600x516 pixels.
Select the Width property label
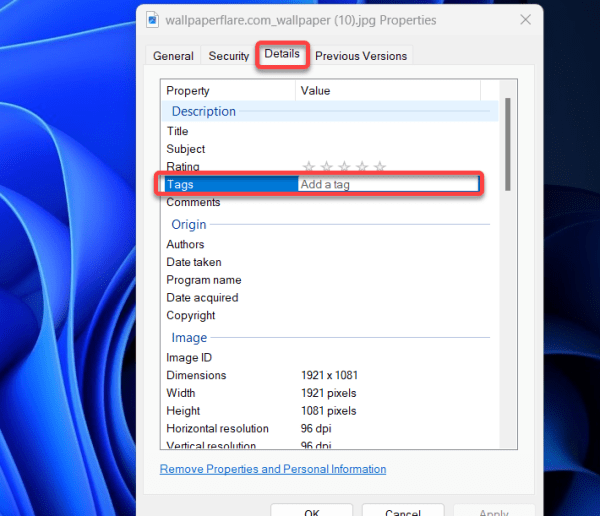(x=181, y=393)
